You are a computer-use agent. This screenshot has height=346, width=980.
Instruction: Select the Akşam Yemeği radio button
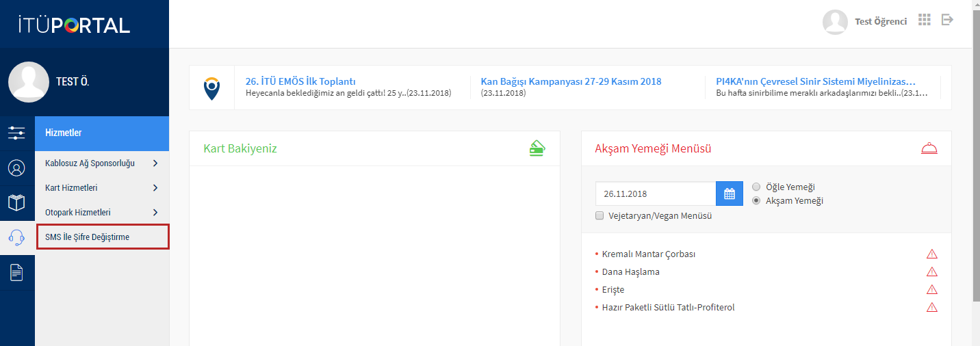[756, 201]
